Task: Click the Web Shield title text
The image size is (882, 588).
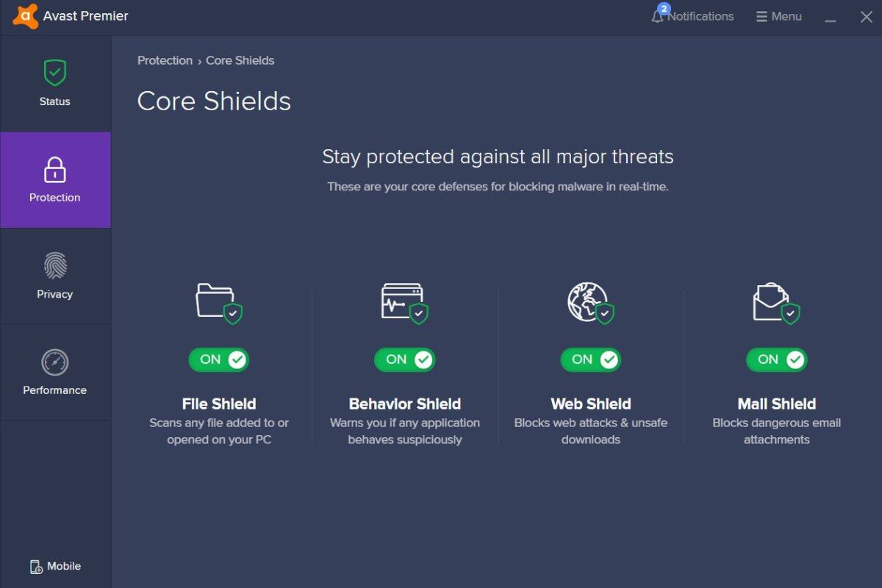Action: click(591, 404)
